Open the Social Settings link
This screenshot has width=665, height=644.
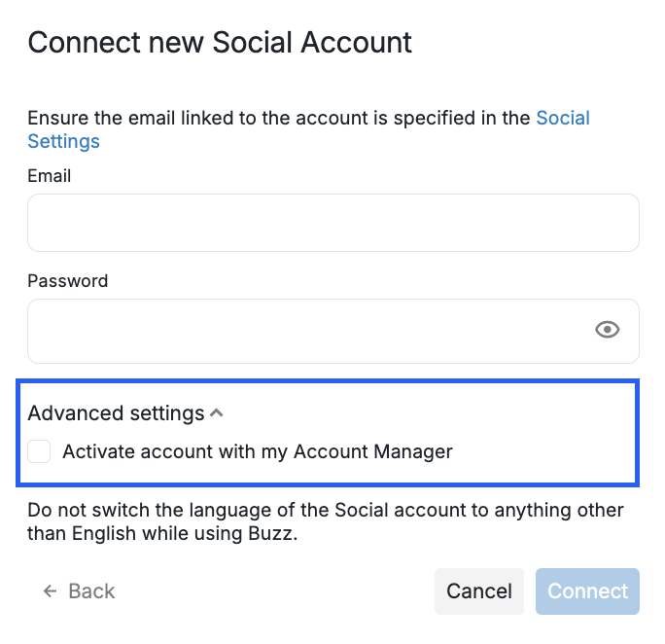(562, 119)
